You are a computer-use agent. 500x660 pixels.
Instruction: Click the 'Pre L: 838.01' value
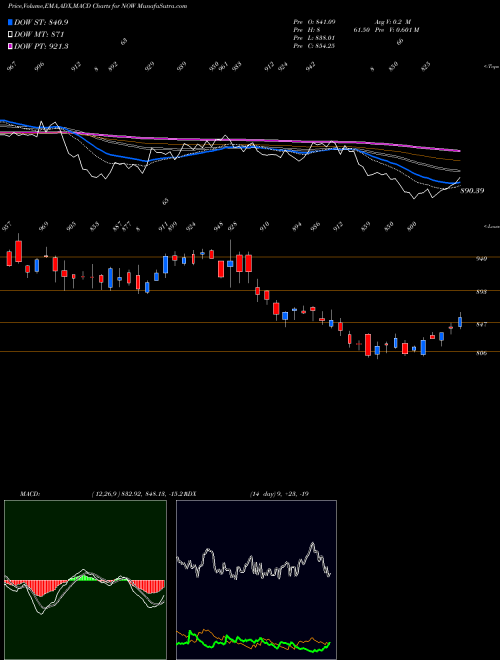pos(314,38)
